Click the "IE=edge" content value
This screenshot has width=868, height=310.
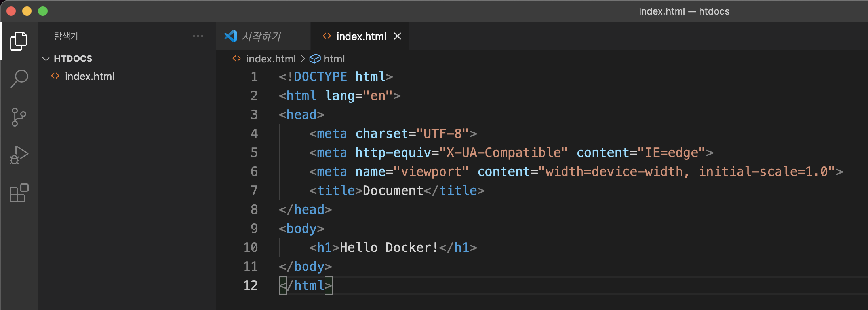point(672,153)
